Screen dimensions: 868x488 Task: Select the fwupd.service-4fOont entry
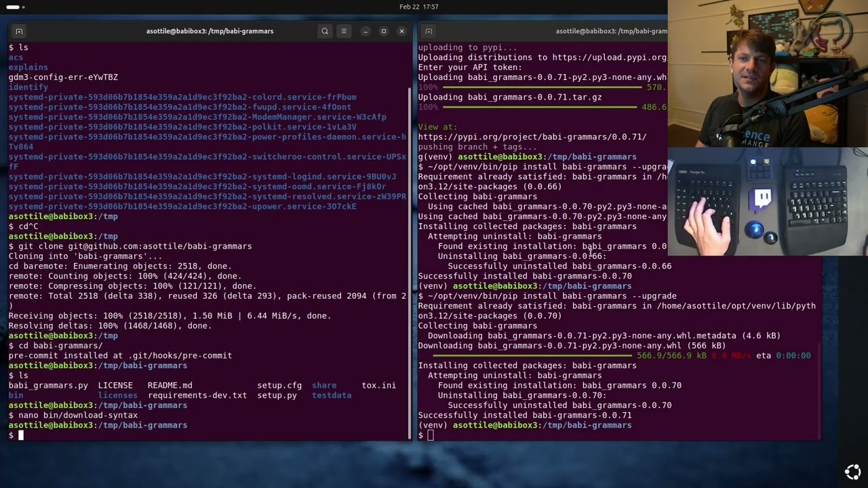pos(180,107)
